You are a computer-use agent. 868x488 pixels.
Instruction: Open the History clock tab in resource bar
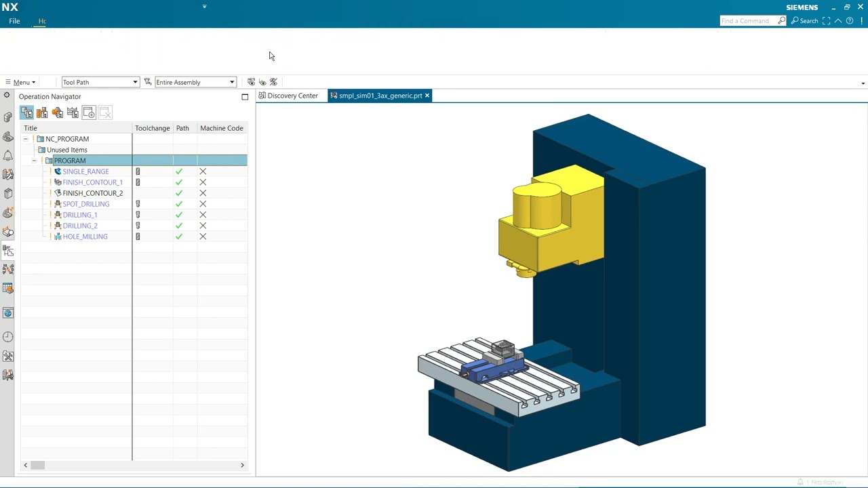(8, 337)
